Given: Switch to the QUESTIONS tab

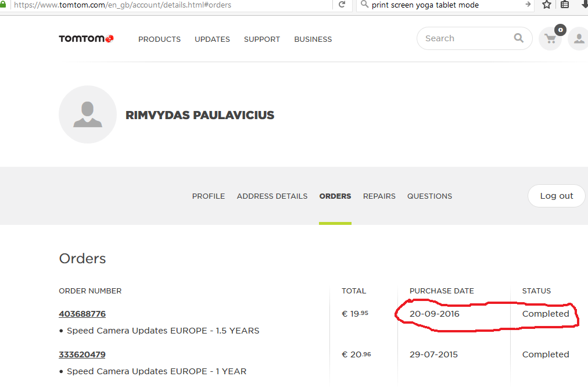Looking at the screenshot, I should (430, 196).
